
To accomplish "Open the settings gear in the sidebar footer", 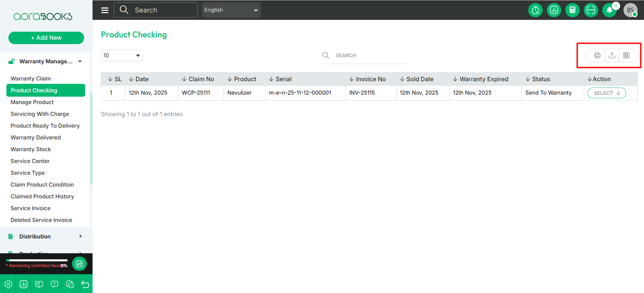I will pos(8,284).
